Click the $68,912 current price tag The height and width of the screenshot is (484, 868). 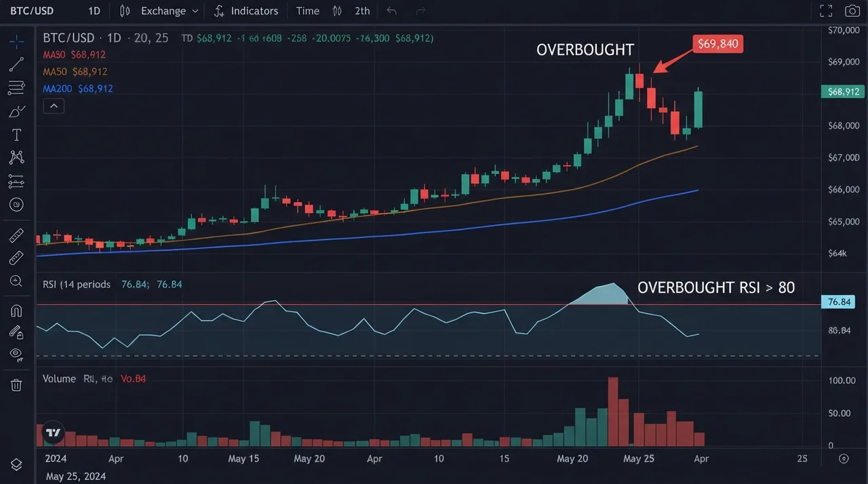(x=844, y=92)
